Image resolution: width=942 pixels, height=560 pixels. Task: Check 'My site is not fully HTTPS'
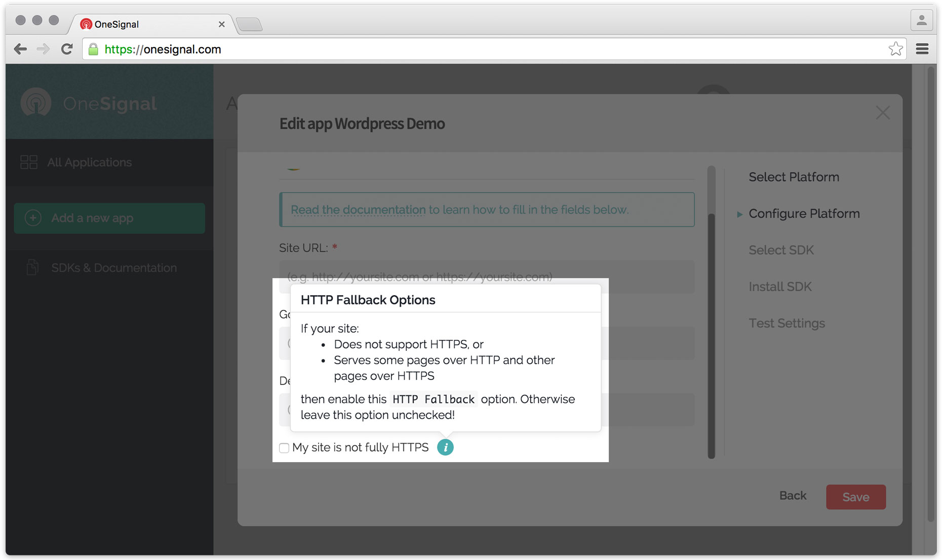(284, 448)
